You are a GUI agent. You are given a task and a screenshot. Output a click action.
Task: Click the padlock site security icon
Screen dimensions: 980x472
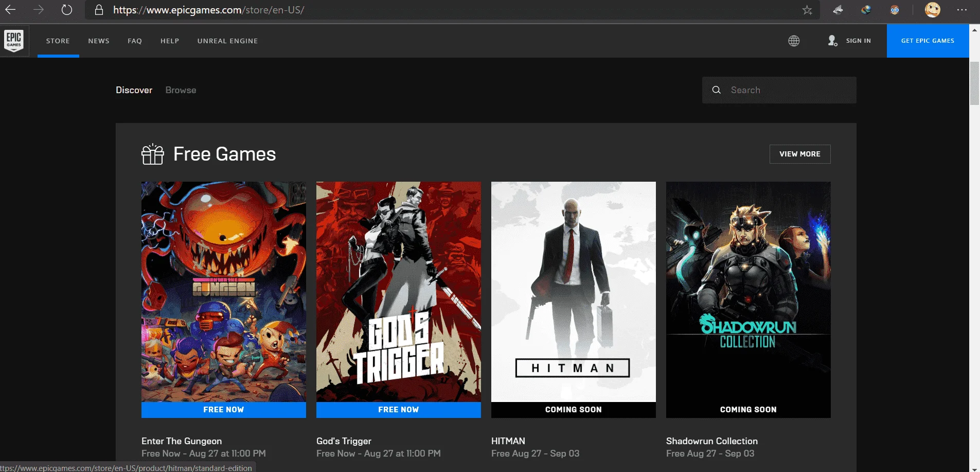(99, 10)
